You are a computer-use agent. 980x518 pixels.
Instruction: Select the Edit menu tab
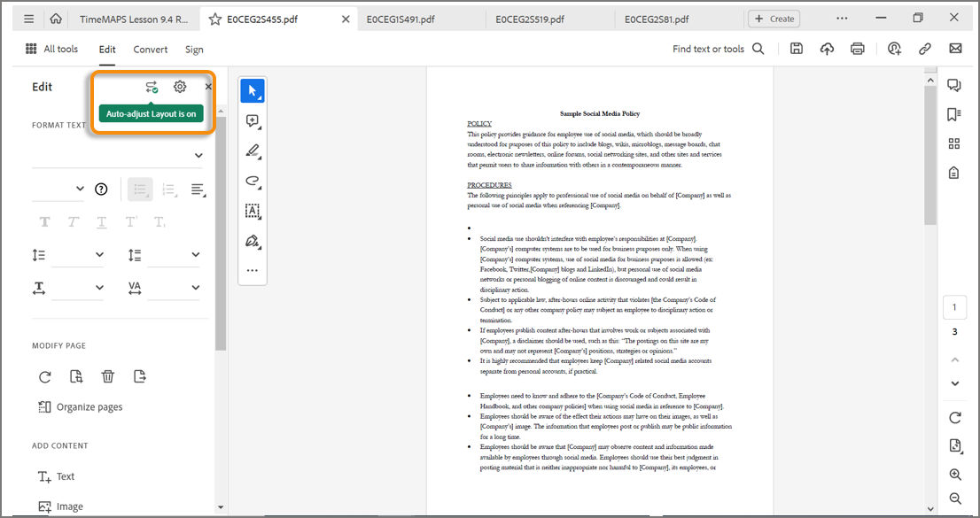pos(107,50)
